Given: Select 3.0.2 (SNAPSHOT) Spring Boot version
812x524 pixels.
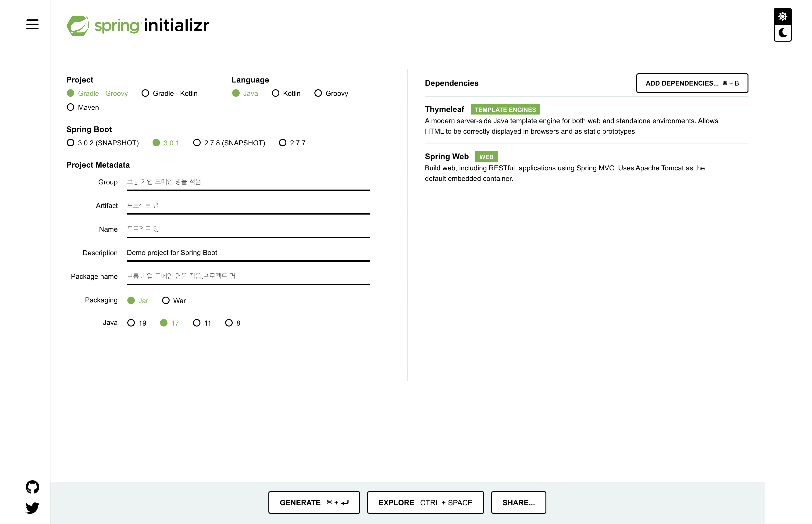Looking at the screenshot, I should 70,143.
